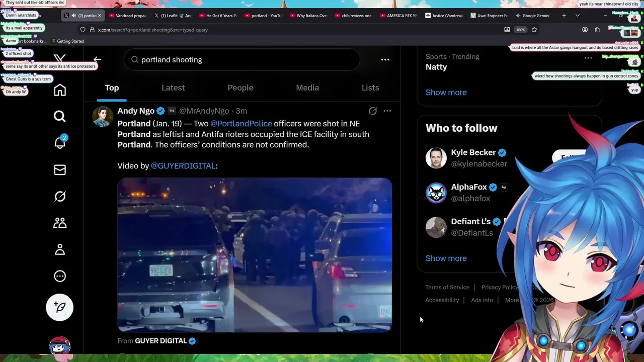
Task: Mute audio on the X portland tab
Action: pos(73,16)
